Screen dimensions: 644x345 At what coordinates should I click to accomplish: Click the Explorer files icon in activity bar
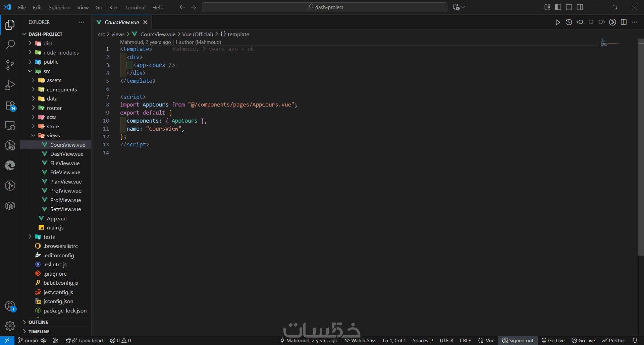[x=10, y=24]
